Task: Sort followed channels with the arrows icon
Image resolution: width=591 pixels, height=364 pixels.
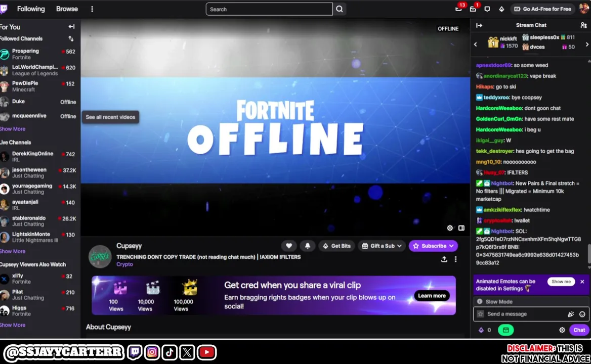Action: click(x=71, y=39)
